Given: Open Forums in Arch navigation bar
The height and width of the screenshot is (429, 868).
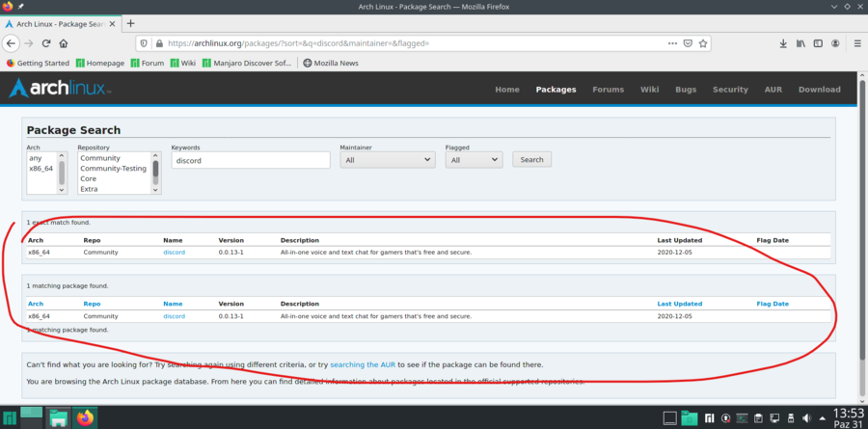Looking at the screenshot, I should pos(608,89).
